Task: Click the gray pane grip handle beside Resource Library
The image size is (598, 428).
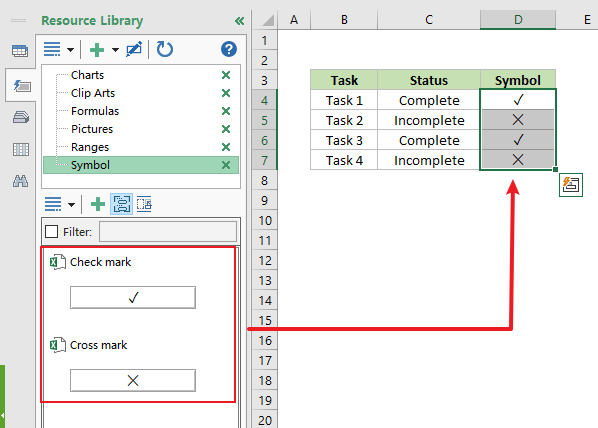Action: coord(18,21)
